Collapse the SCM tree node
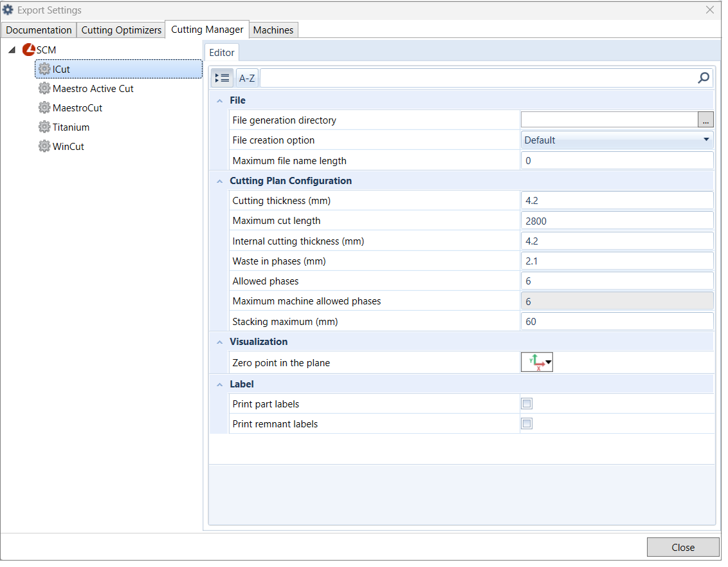Viewport: 728px width, 567px height. coord(12,50)
